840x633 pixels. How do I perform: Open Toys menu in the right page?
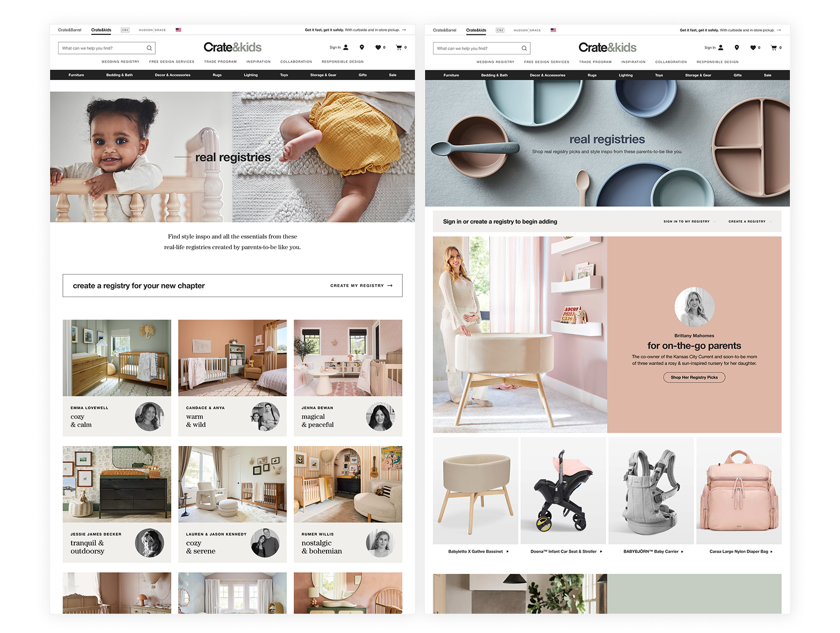point(659,75)
